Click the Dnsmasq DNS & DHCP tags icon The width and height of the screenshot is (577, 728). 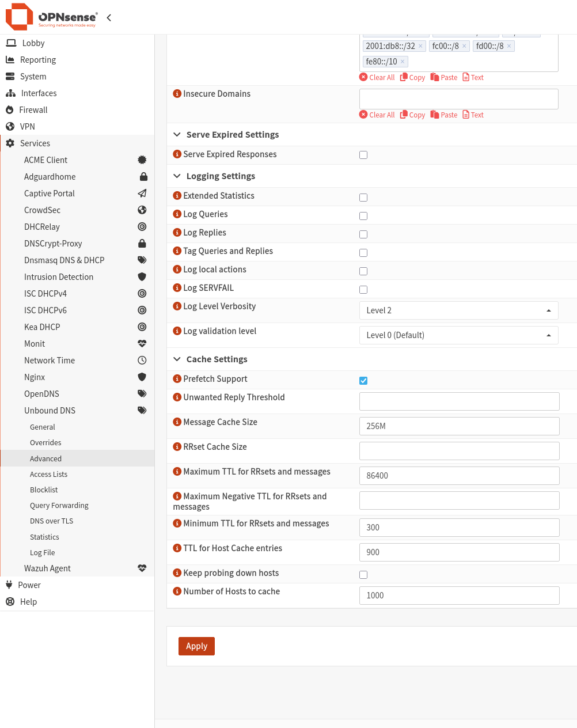click(142, 260)
